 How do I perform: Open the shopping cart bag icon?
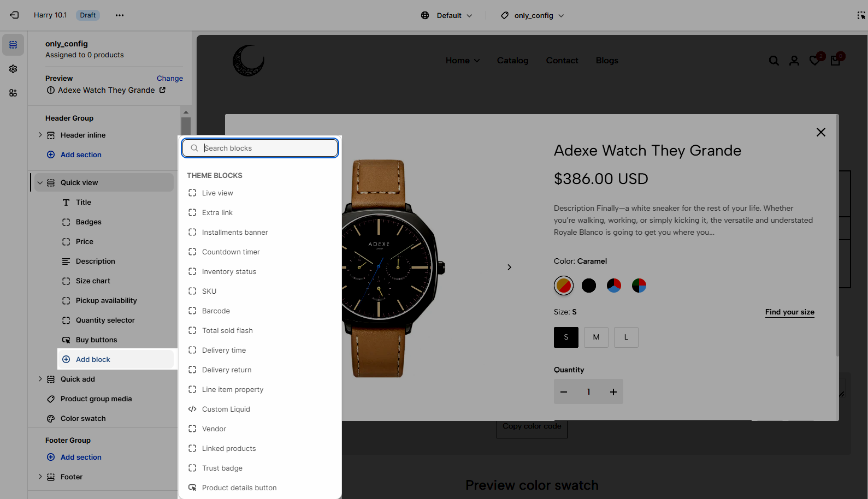[835, 60]
